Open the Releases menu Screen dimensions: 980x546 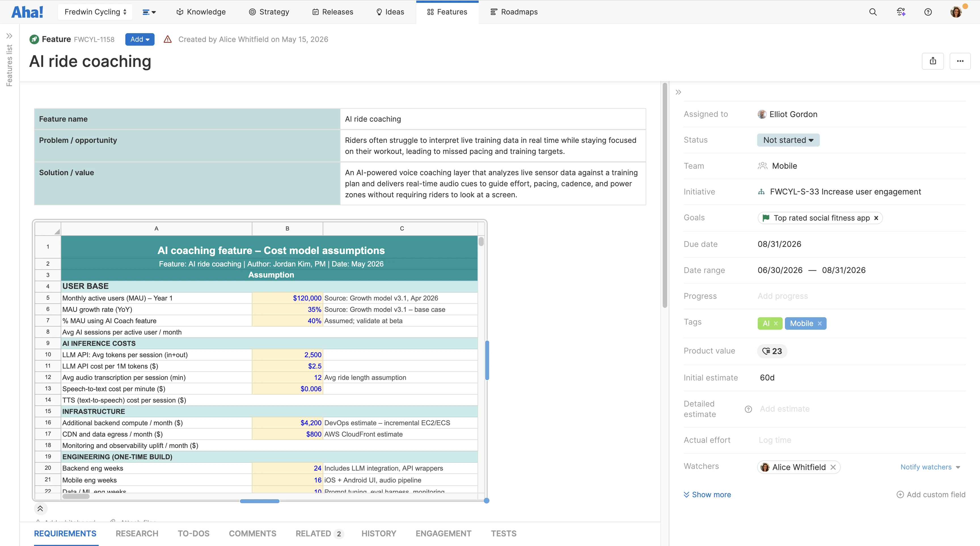(333, 12)
